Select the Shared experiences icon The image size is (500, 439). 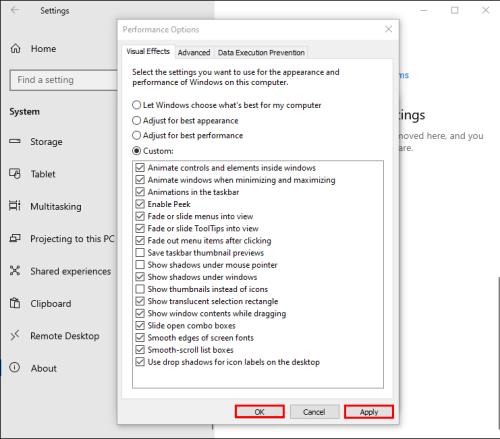click(15, 270)
